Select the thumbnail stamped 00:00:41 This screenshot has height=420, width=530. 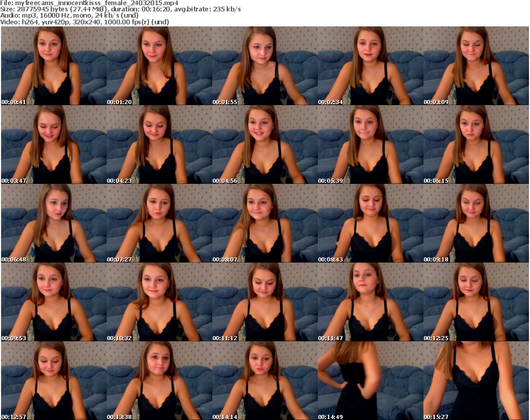point(54,66)
